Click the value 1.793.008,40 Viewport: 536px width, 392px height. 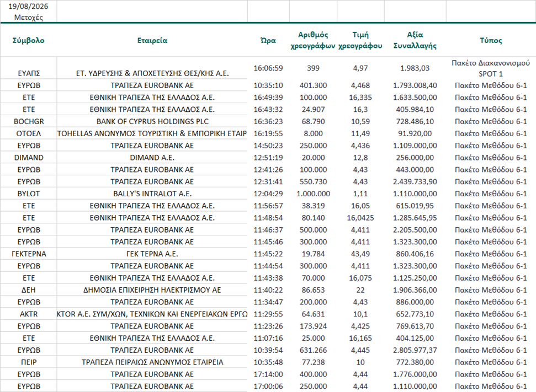[415, 85]
